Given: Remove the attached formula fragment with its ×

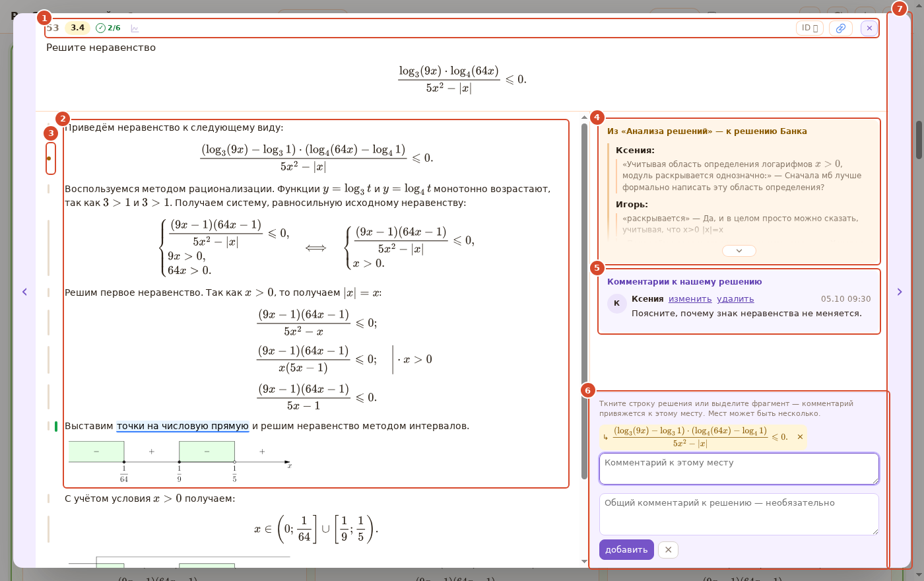Looking at the screenshot, I should [801, 437].
